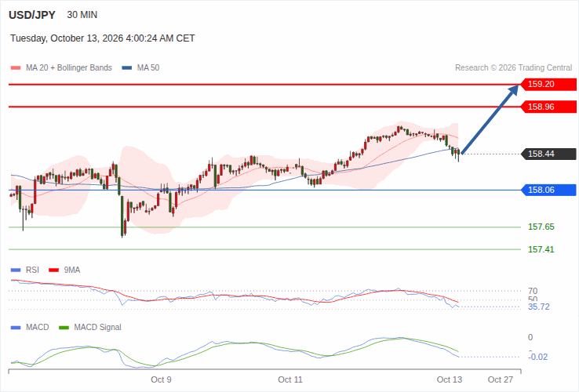
Task: Select the 158.44 current price label
Action: click(x=548, y=154)
